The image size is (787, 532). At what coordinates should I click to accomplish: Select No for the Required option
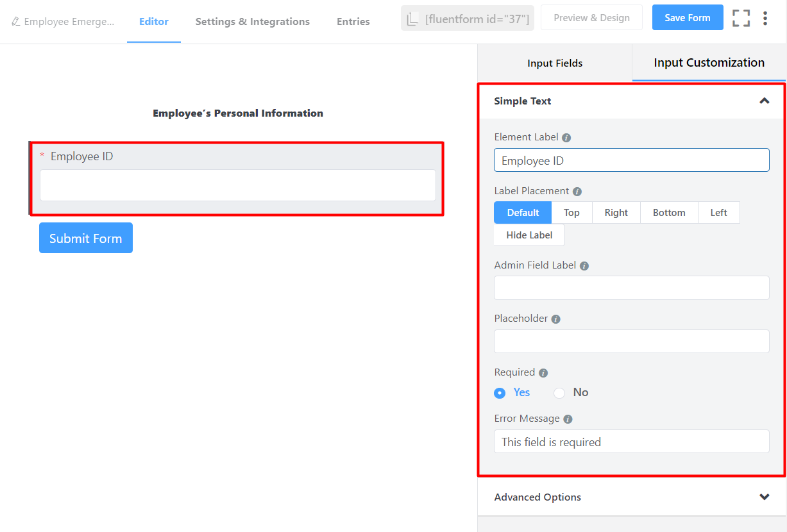click(x=559, y=393)
